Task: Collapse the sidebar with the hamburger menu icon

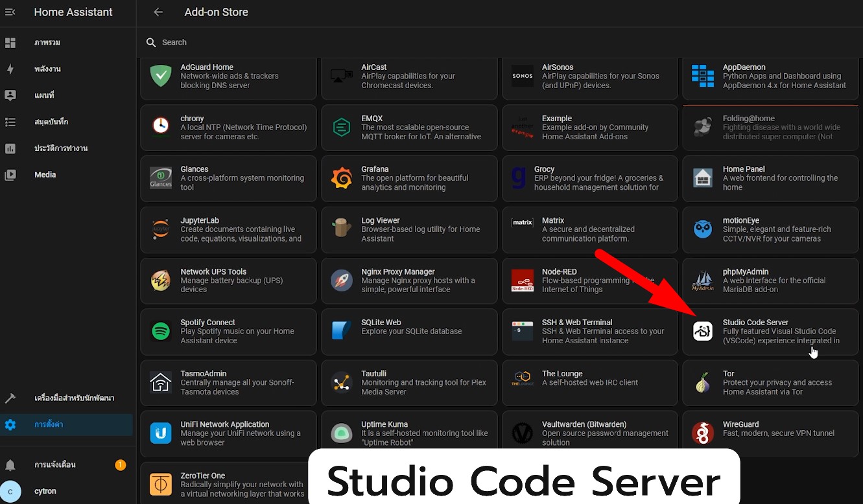Action: pyautogui.click(x=10, y=12)
